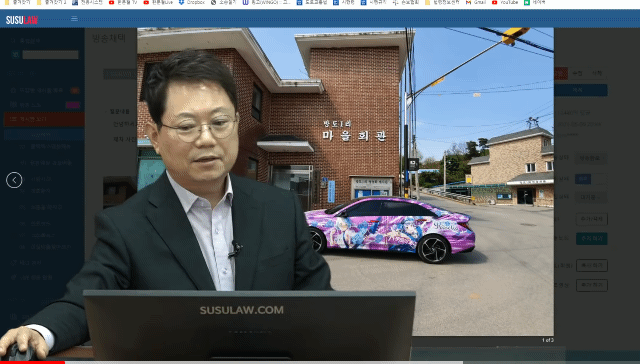Click the red video progress bar at the bottom
The image size is (640, 364).
coord(32,362)
